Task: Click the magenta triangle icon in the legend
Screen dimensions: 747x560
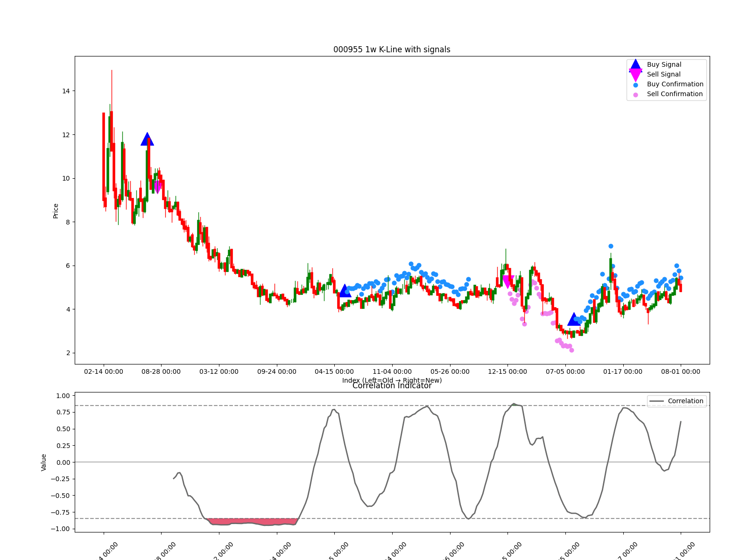Action: [635, 75]
